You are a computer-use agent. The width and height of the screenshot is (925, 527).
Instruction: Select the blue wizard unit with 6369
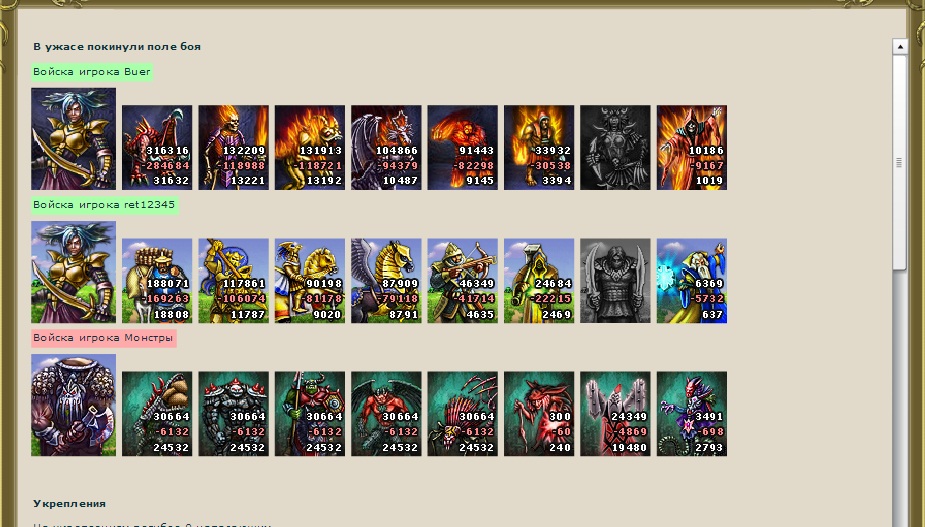pos(692,281)
